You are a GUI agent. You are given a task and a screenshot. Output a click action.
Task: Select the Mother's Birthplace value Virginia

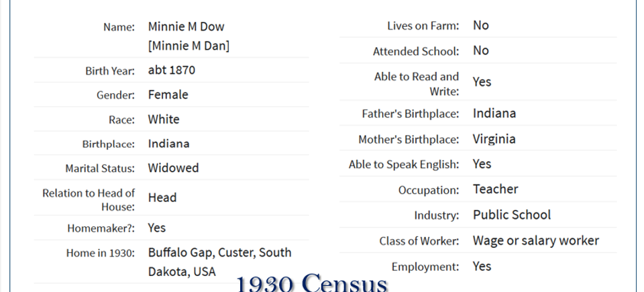tap(494, 139)
